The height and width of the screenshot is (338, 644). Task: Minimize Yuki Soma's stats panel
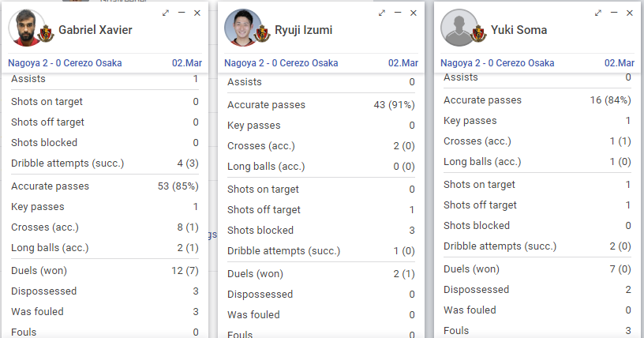coord(614,13)
